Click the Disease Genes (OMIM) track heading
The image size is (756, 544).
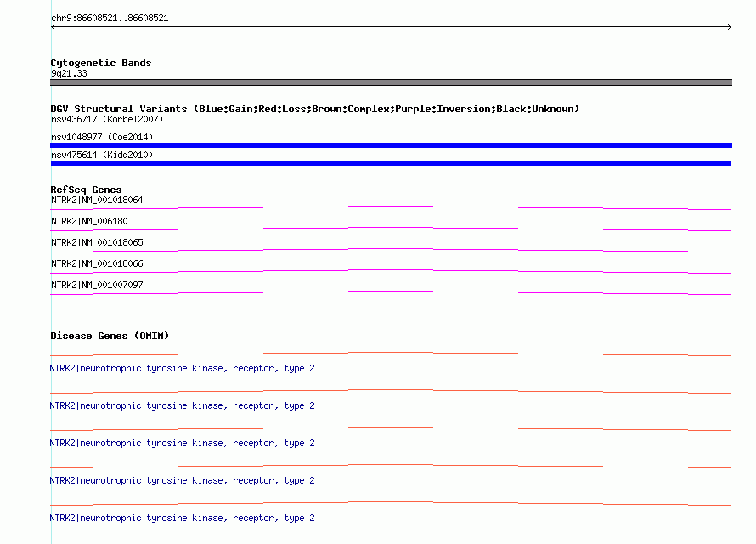110,336
